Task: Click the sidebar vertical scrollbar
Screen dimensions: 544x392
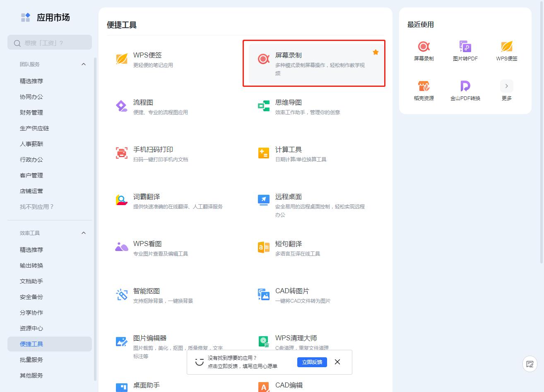Action: click(x=95, y=219)
